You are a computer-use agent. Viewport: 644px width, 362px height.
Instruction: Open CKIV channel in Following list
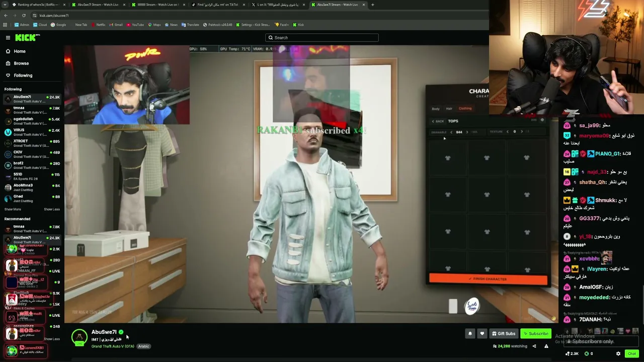[x=32, y=154]
